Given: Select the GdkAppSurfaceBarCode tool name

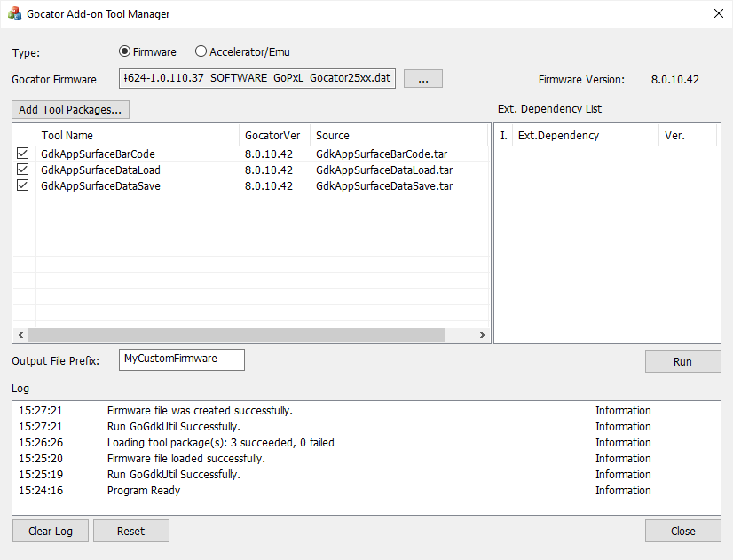Looking at the screenshot, I should pos(98,154).
